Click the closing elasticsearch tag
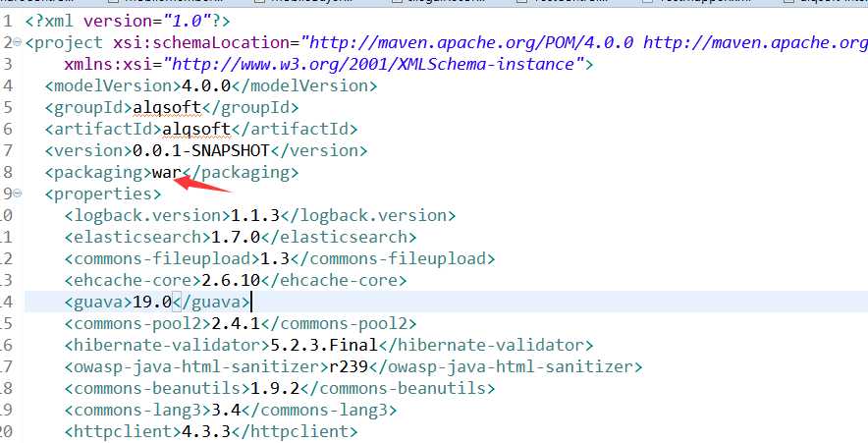Screen dimensions: 868x443 (x=338, y=237)
